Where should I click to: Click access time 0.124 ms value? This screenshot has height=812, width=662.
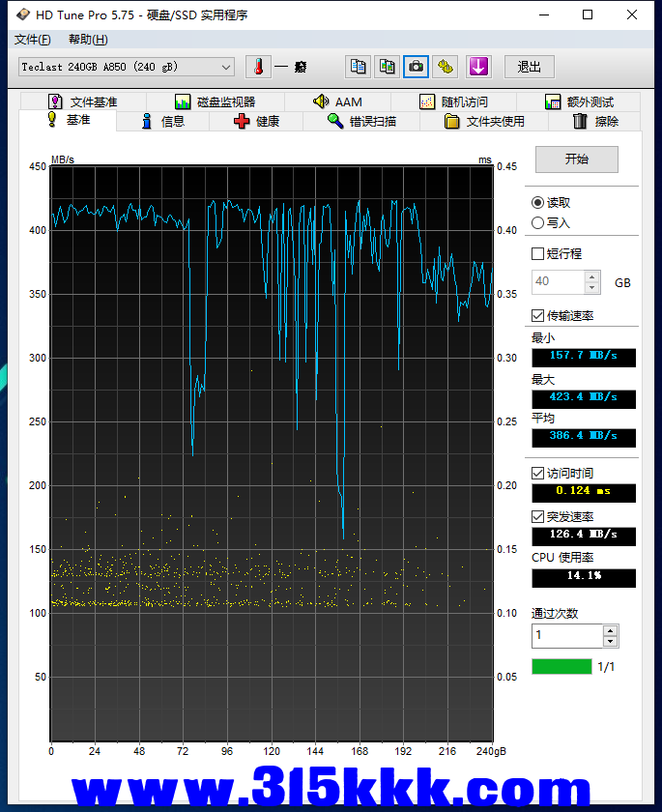584,492
